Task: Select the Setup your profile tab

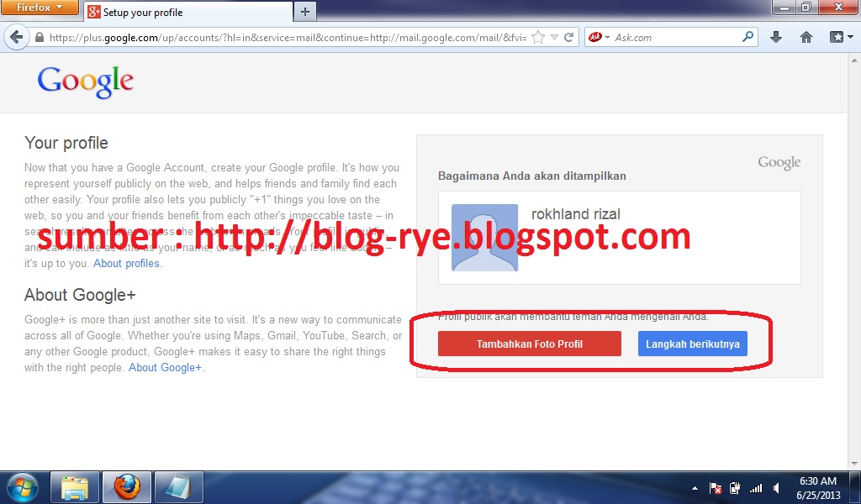Action: coord(189,12)
